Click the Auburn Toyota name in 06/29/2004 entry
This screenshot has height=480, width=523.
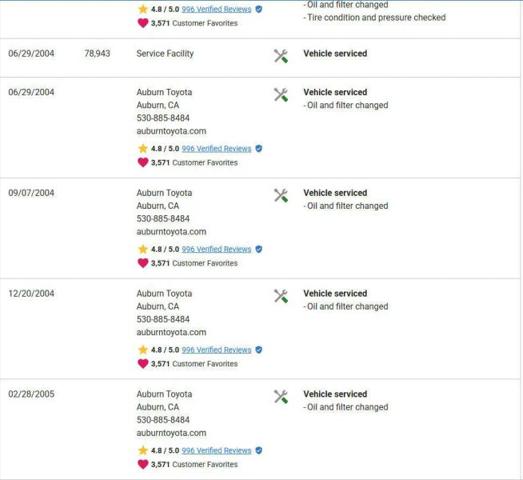tap(164, 92)
